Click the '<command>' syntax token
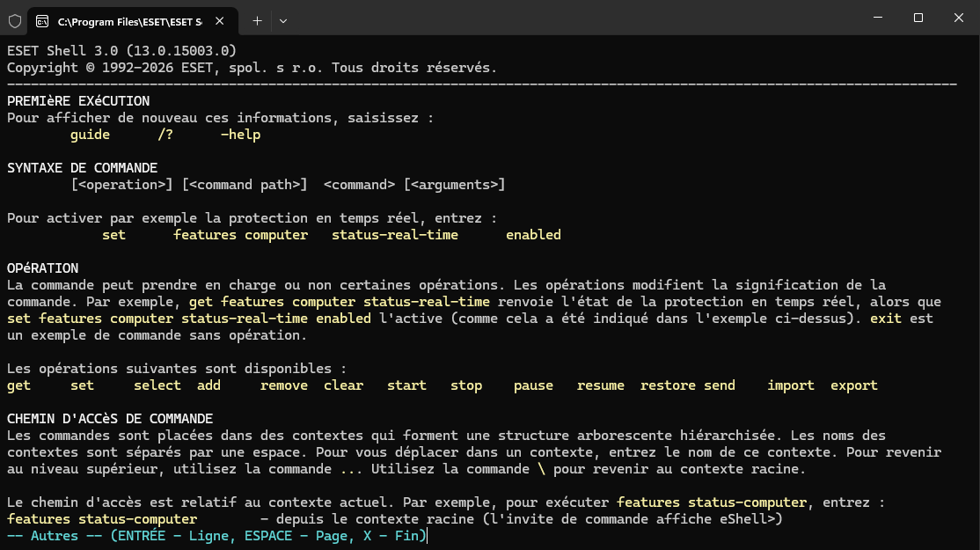This screenshot has width=980, height=550. (x=360, y=185)
